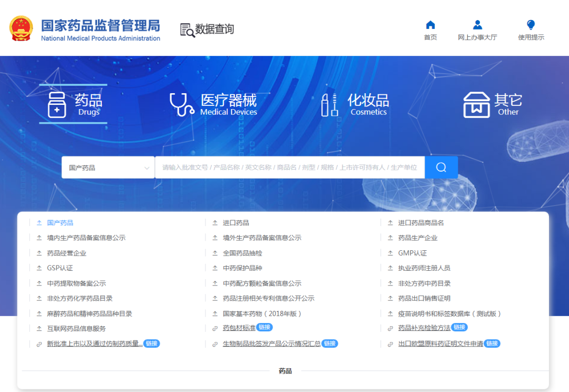Open 进口药品商品名 link
This screenshot has height=392, width=569.
pyautogui.click(x=421, y=223)
